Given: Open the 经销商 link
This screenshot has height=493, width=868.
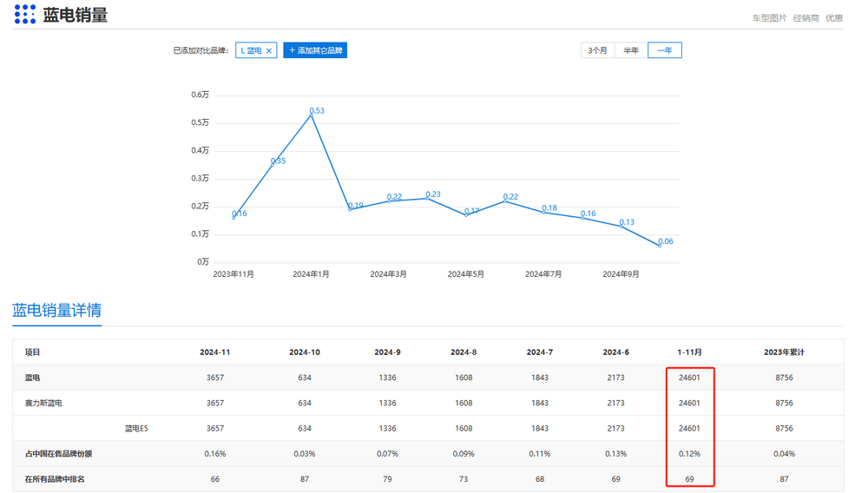Looking at the screenshot, I should 806,18.
